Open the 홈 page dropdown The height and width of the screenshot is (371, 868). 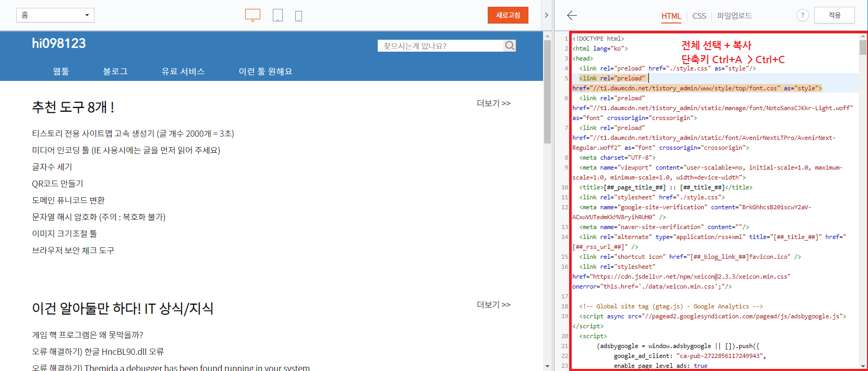[x=55, y=15]
